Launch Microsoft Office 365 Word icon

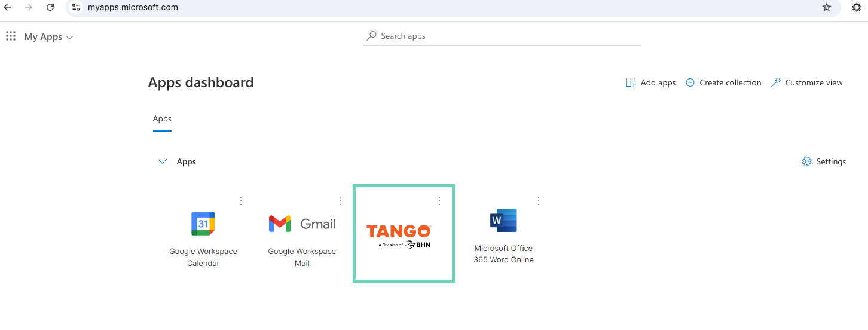503,221
